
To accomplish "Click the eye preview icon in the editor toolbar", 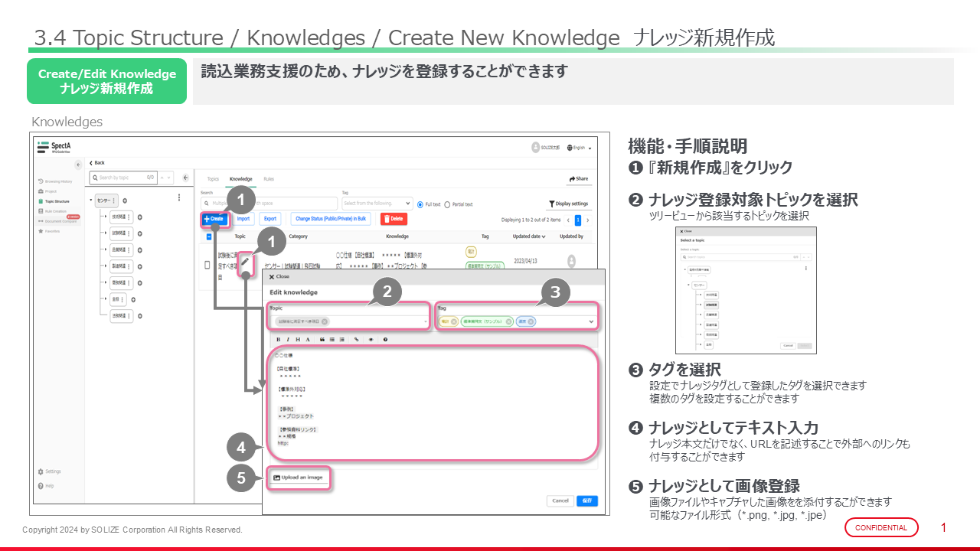I will (371, 339).
